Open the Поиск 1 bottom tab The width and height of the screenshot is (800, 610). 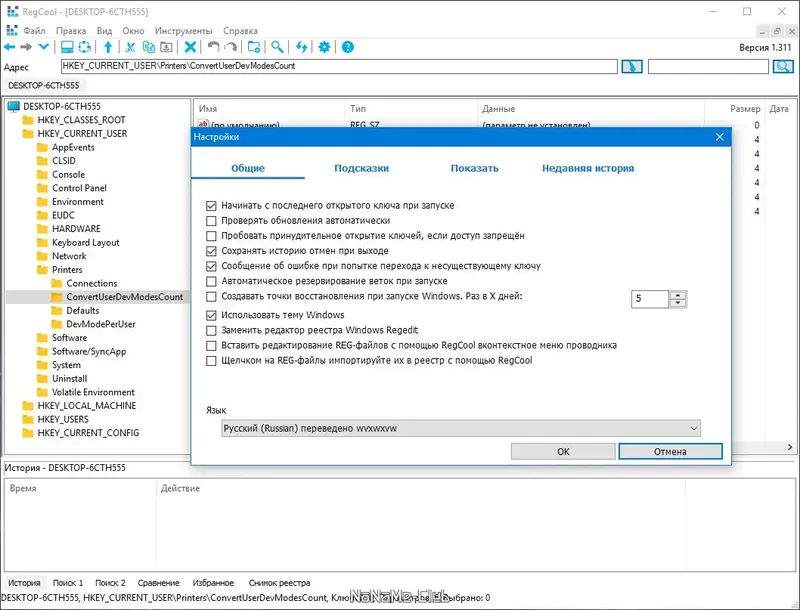68,582
